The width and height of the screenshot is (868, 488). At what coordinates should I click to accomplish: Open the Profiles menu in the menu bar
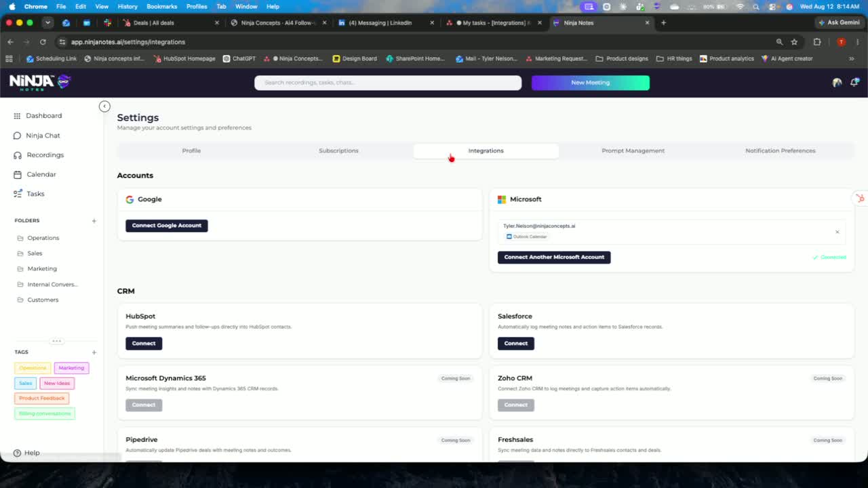[x=197, y=6]
